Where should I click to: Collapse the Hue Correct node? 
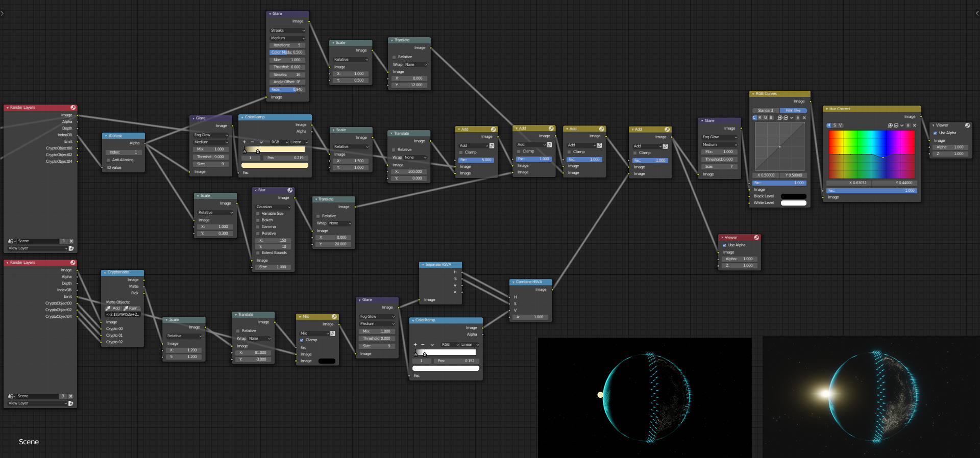[x=826, y=109]
